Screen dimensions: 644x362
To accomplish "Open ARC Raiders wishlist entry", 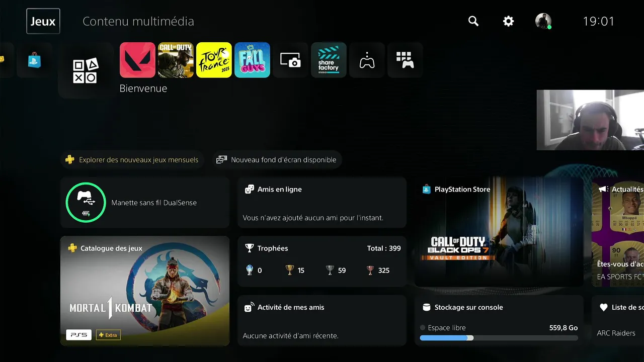I will pyautogui.click(x=616, y=333).
